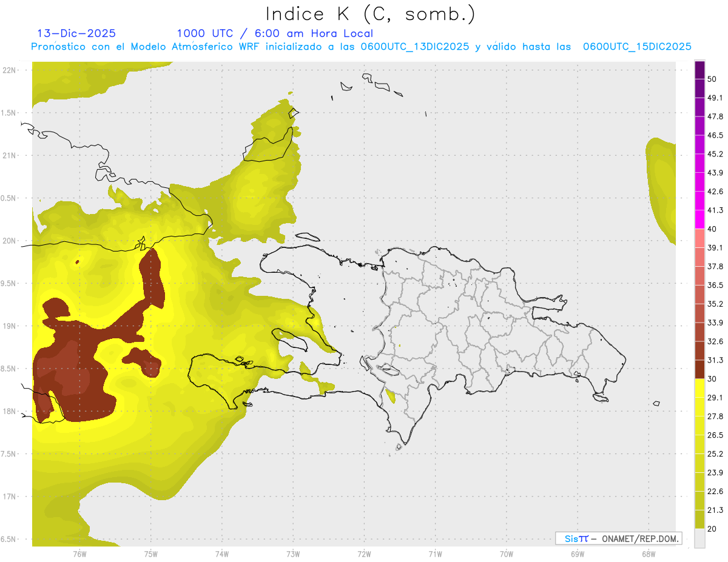
Task: Click the "19N" latitude label
Action: pos(8,326)
